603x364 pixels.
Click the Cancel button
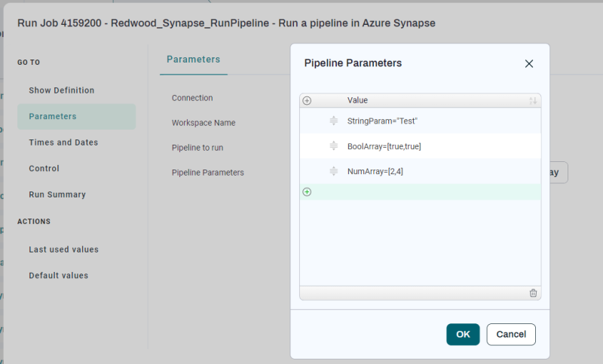point(511,335)
